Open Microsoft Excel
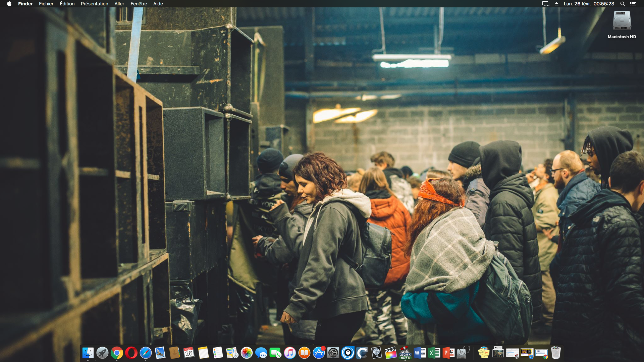 [434, 353]
